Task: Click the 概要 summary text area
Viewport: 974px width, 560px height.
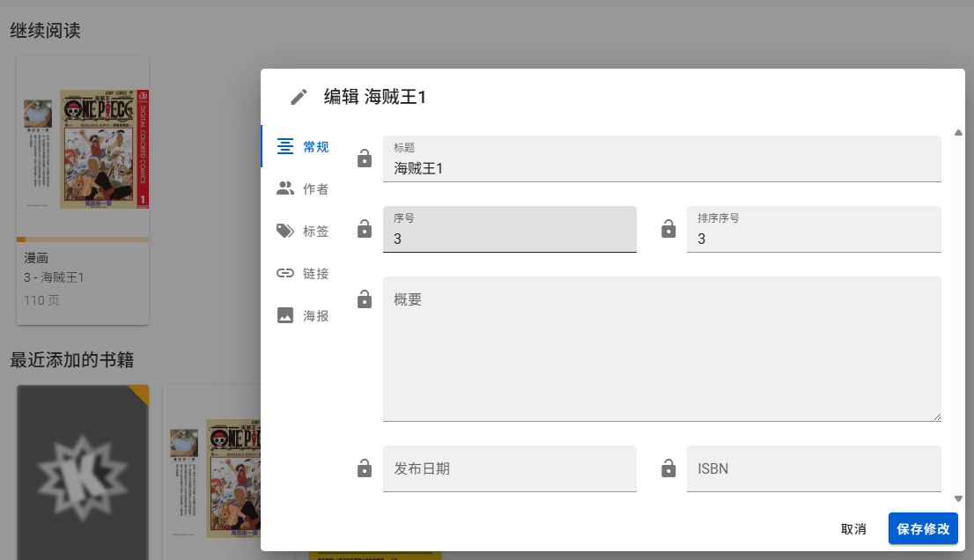Action: coord(662,349)
